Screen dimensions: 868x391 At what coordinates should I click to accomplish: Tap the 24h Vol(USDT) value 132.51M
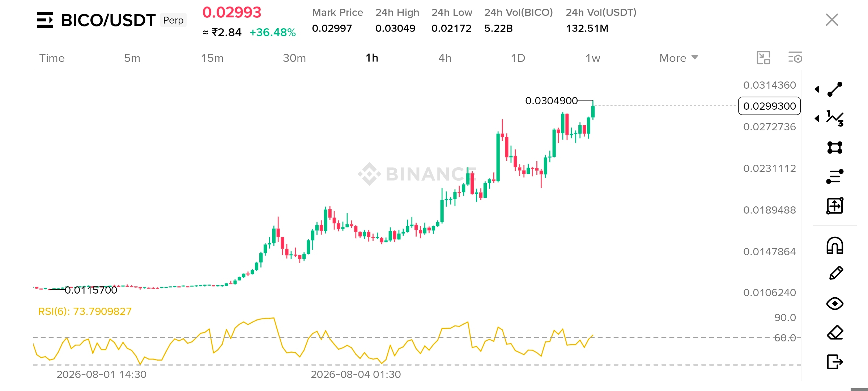587,28
